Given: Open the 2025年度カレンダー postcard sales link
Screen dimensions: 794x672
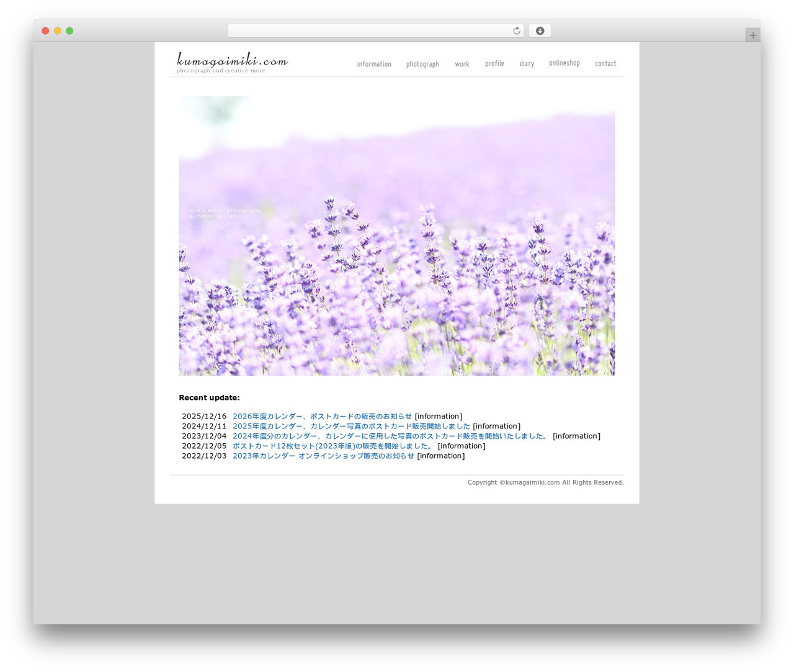Looking at the screenshot, I should pos(351,427).
